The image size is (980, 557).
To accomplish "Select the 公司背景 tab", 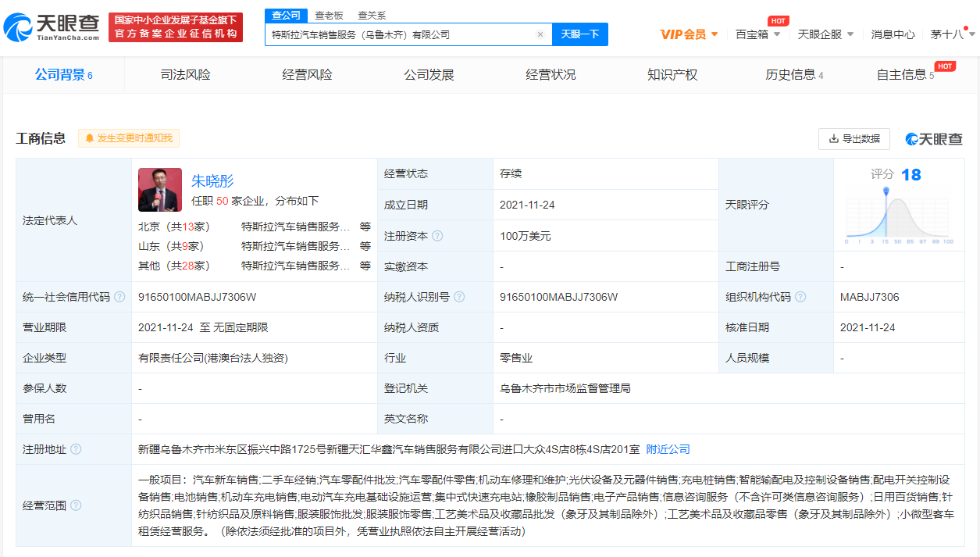I will pyautogui.click(x=63, y=75).
